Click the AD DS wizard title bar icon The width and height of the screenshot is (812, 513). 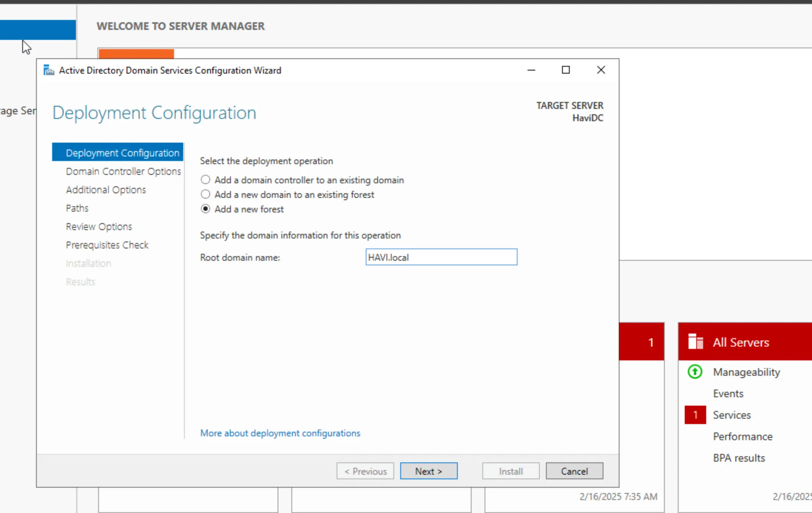pyautogui.click(x=49, y=70)
